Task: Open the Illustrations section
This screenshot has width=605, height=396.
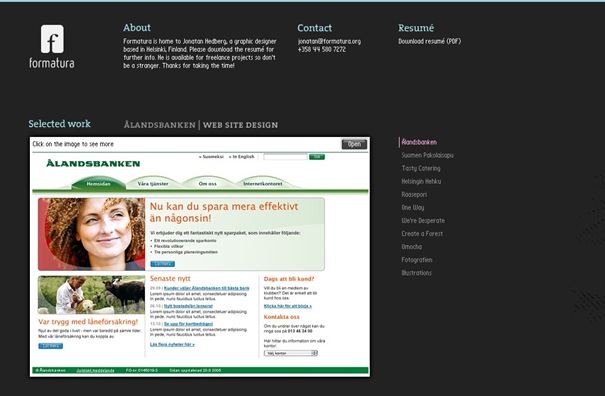Action: [417, 273]
